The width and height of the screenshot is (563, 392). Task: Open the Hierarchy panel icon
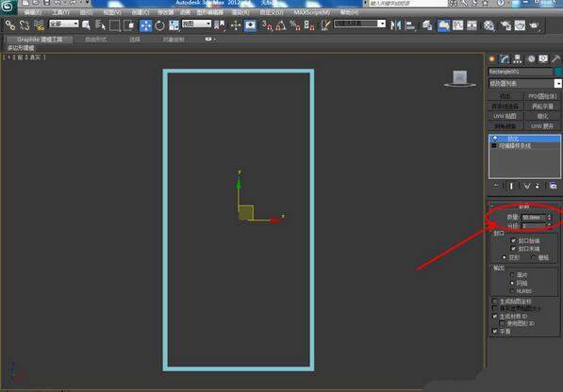518,59
